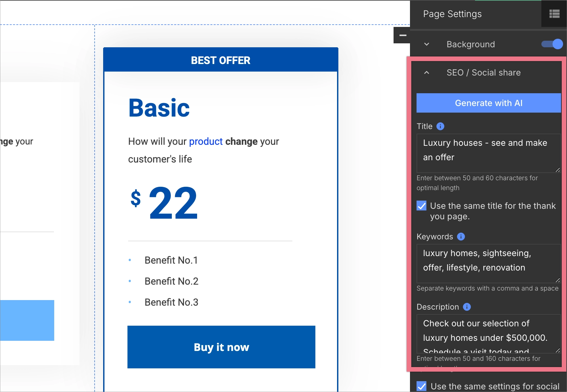Click the info icon beside Description

point(466,307)
